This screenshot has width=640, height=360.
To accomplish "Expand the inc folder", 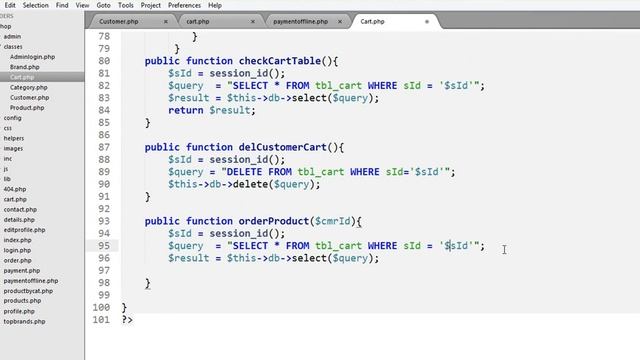I will pos(8,159).
